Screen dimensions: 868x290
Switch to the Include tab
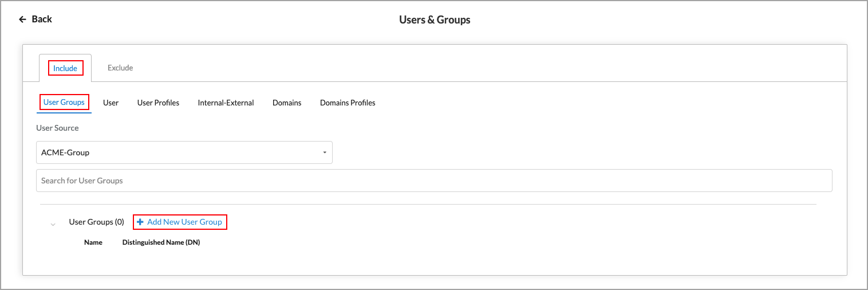[x=65, y=68]
